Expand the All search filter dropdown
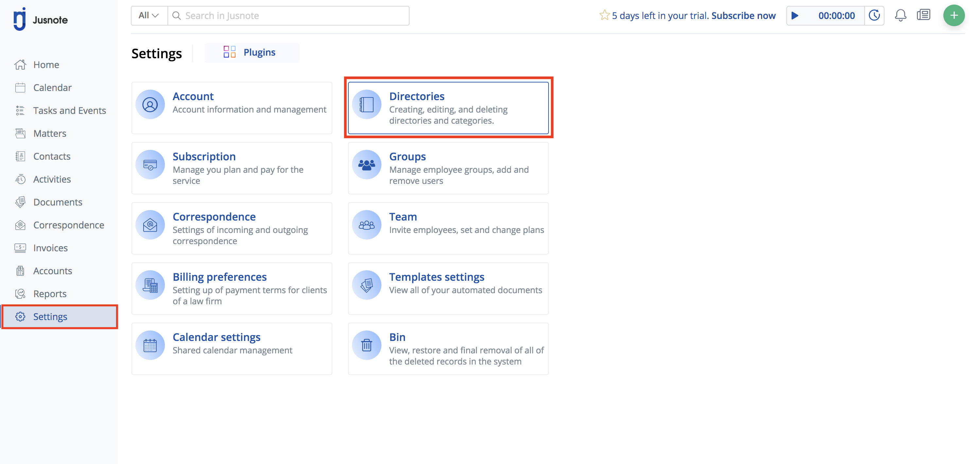980x464 pixels. click(149, 16)
